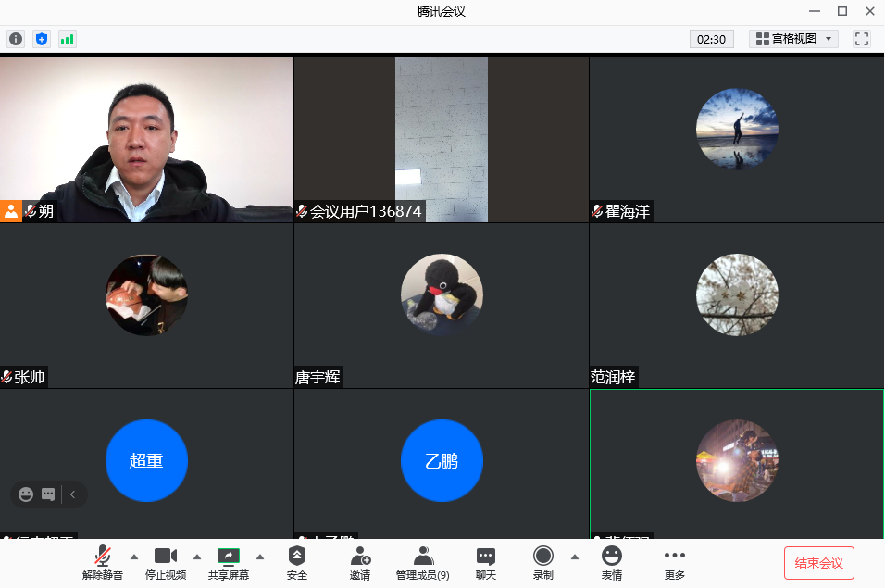Image resolution: width=885 pixels, height=588 pixels.
Task: Click muted mic icon beside 朔
Action: [31, 211]
